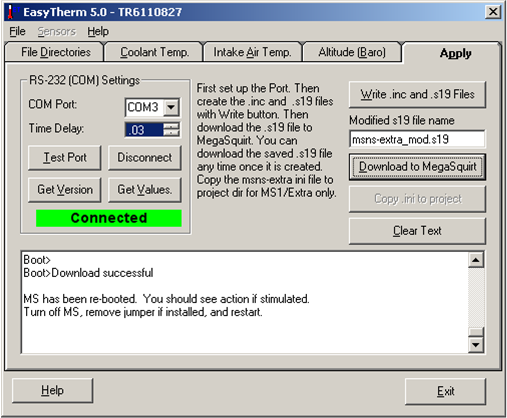
Task: Switch to the Intake Air Temp. tab
Action: (x=253, y=52)
